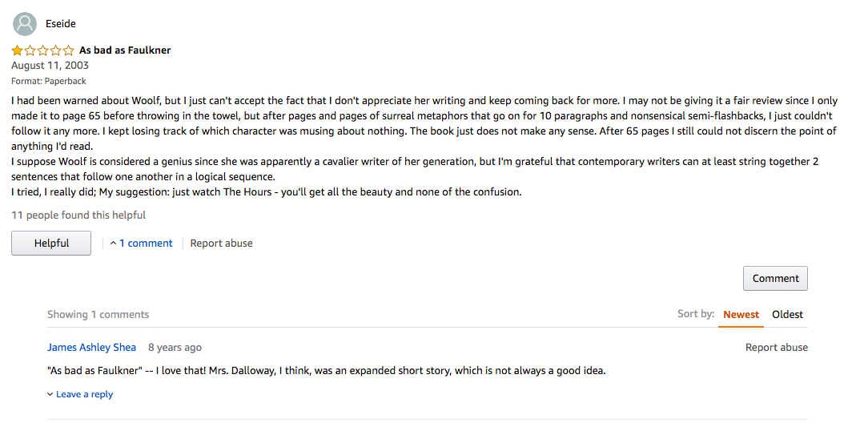This screenshot has height=431, width=868.
Task: Click the second star in the rating
Action: [30, 50]
